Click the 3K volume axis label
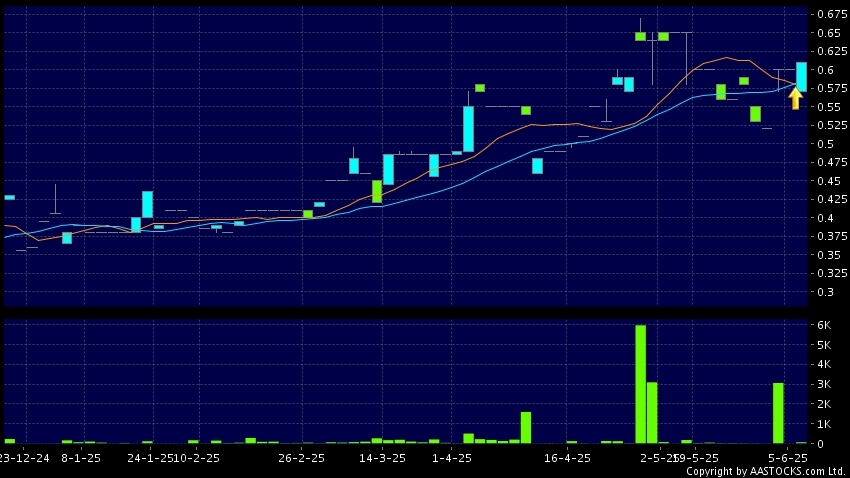850x478 pixels. (x=824, y=384)
